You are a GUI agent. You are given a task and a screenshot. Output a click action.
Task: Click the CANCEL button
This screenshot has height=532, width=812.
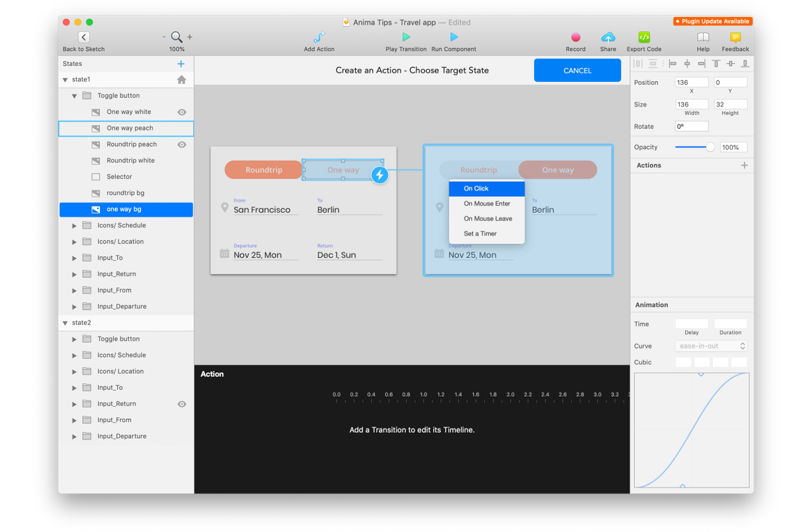tap(577, 70)
